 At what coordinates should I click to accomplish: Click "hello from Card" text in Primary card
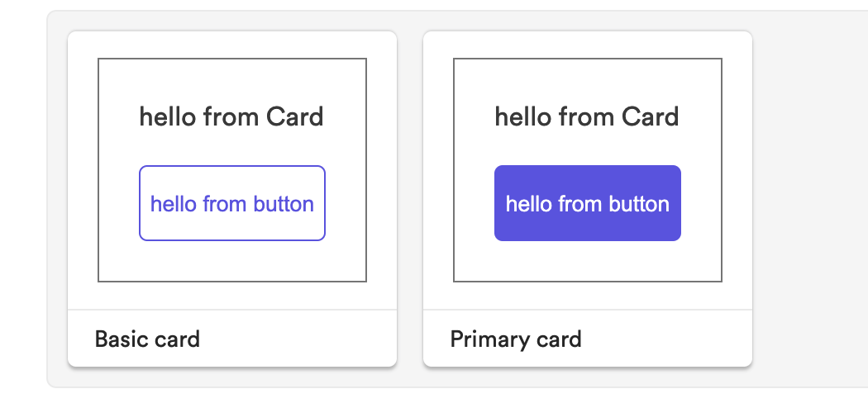click(x=587, y=116)
